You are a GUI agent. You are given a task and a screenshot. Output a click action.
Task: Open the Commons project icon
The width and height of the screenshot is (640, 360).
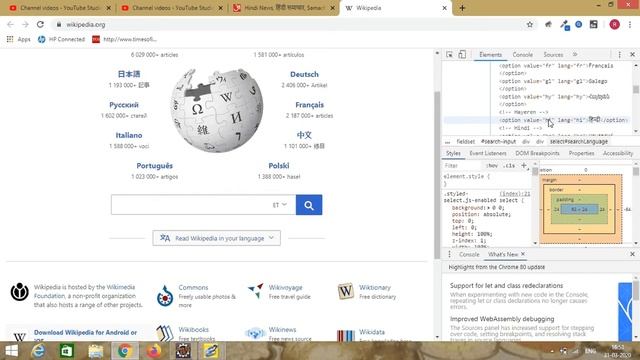165,296
